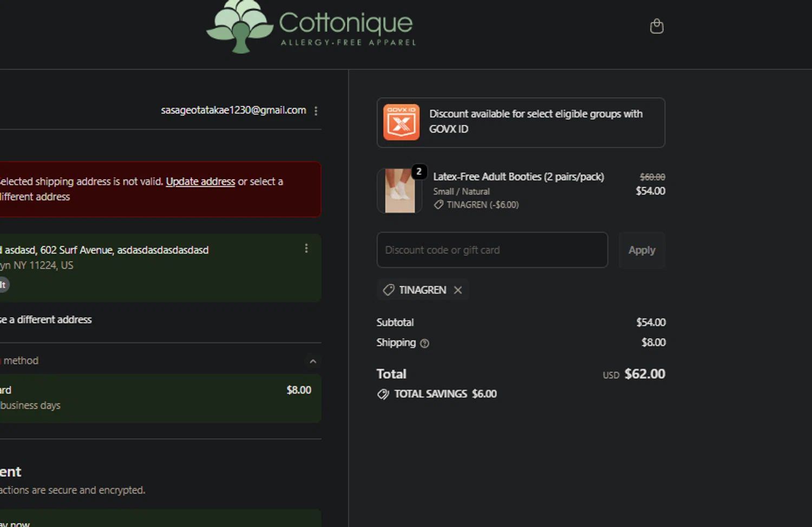Collapse the shipping method section
The image size is (812, 527).
(x=312, y=361)
